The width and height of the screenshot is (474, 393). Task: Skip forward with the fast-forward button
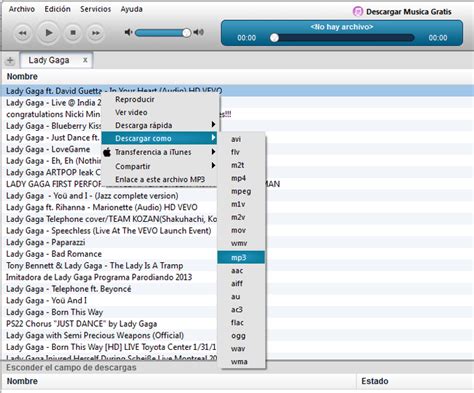[96, 33]
